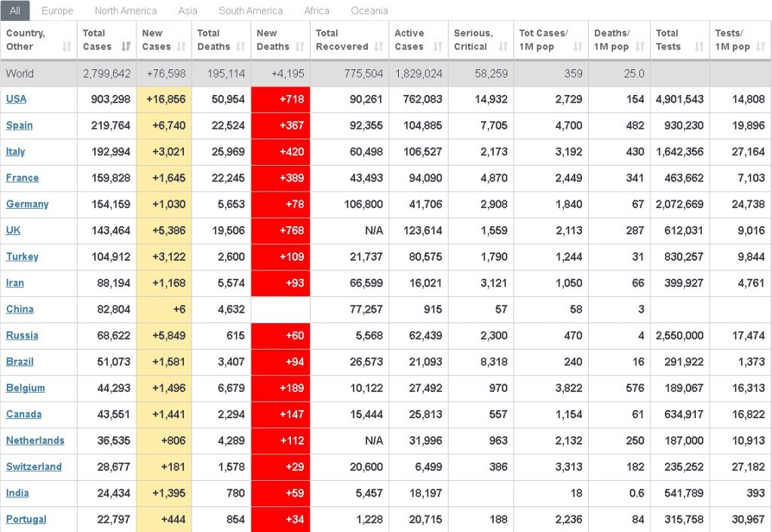Click the Total Recovered column header text
This screenshot has height=532, width=772.
342,40
